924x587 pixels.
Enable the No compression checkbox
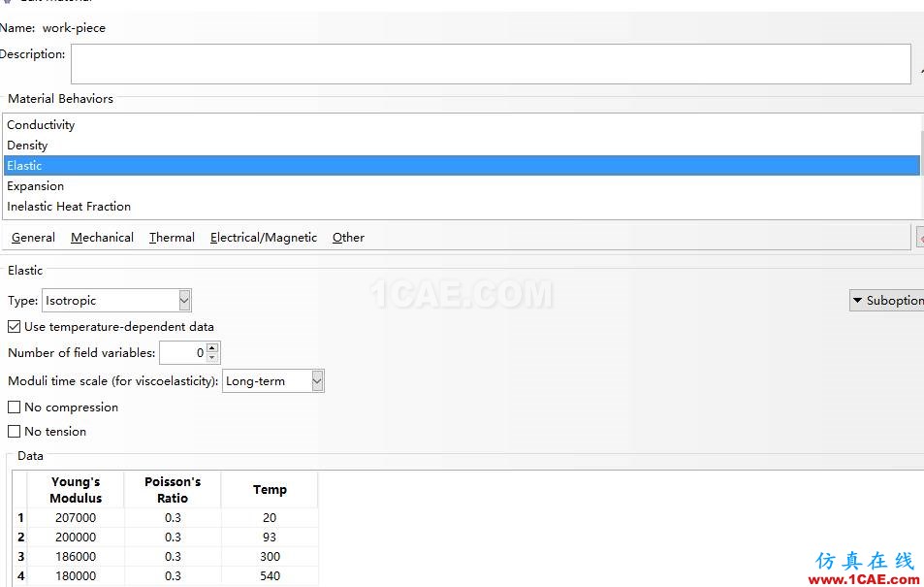15,408
